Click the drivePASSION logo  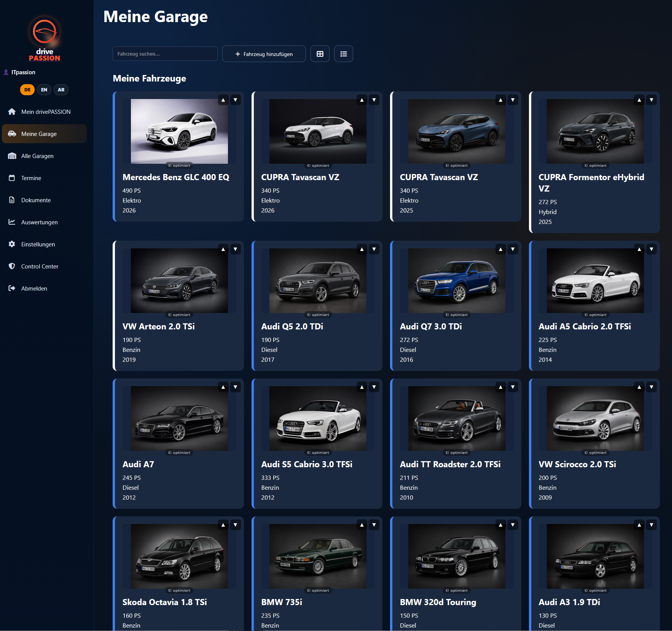click(x=45, y=38)
